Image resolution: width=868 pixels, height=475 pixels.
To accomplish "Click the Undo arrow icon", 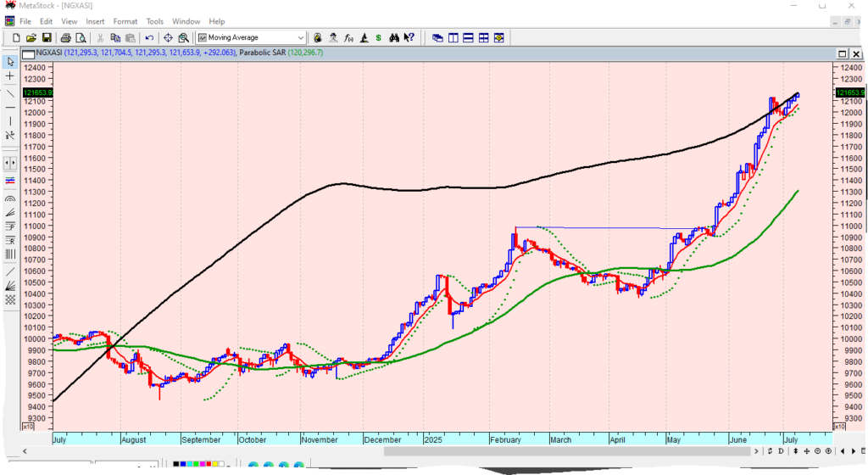I will pos(149,37).
